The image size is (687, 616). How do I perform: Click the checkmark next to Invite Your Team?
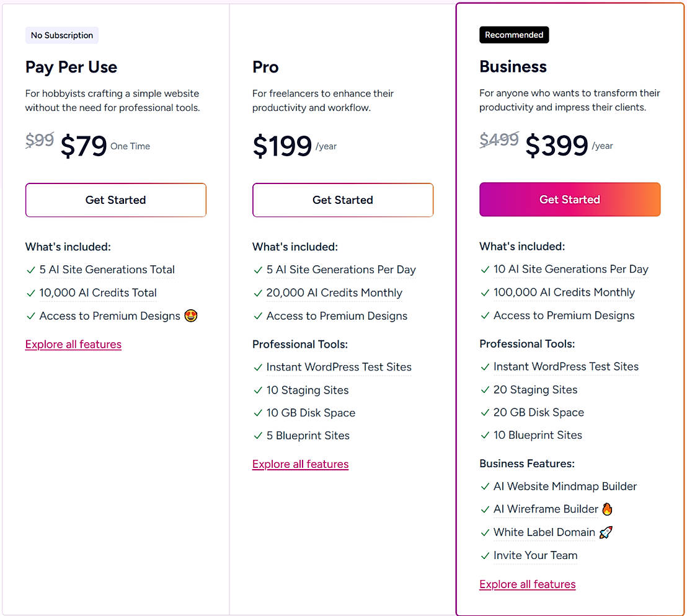(485, 556)
